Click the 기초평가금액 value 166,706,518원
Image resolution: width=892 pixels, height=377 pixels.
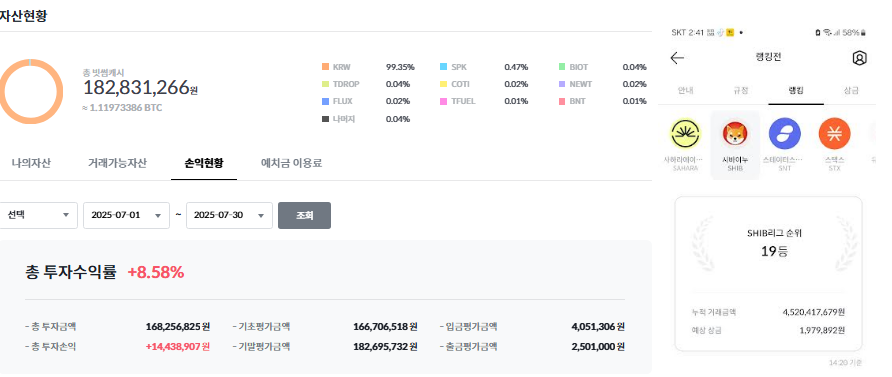(x=385, y=327)
